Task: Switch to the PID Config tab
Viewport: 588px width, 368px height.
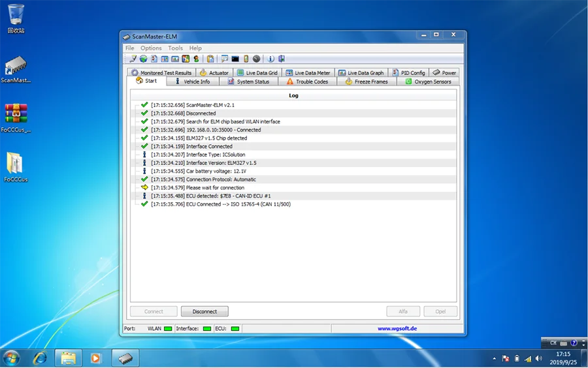Action: click(408, 72)
